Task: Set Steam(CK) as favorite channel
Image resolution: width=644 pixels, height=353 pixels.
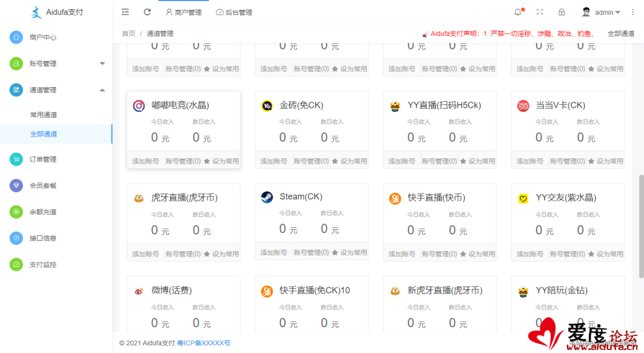Action: (349, 252)
